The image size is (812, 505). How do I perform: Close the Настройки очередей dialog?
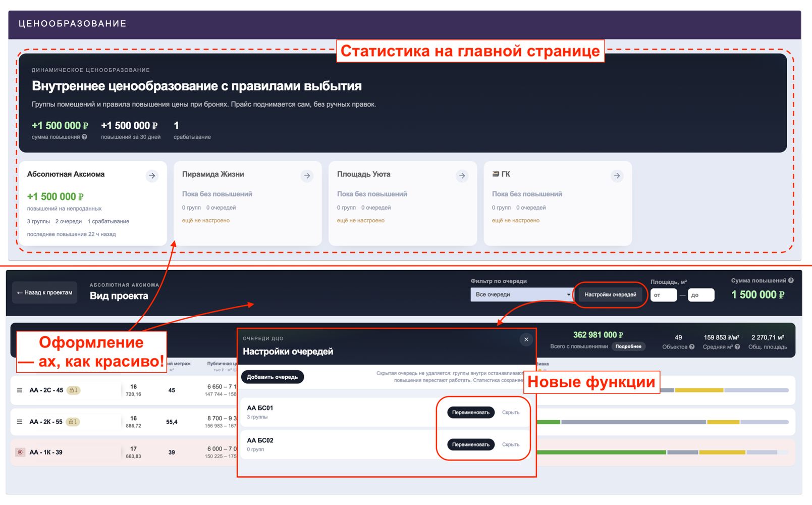[x=526, y=339]
